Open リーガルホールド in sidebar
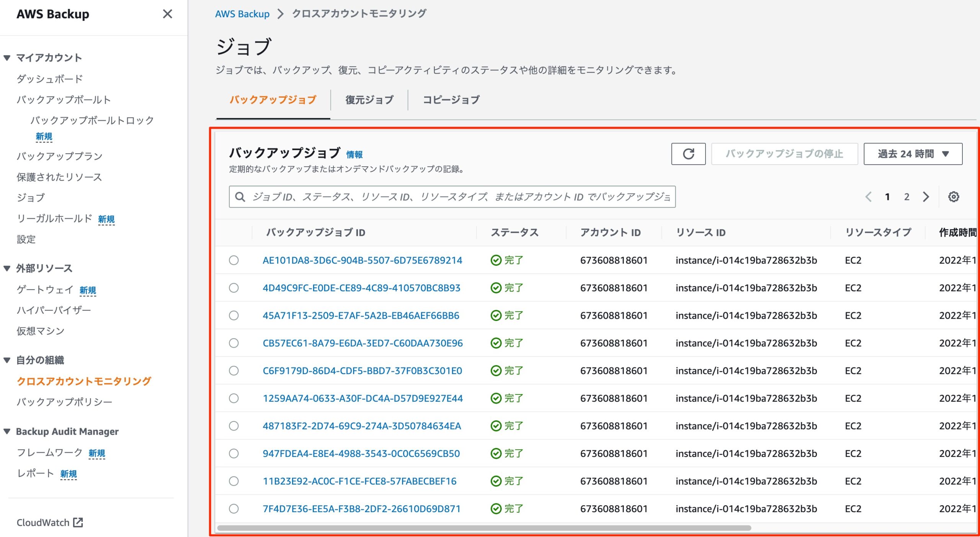This screenshot has width=980, height=537. [x=54, y=218]
